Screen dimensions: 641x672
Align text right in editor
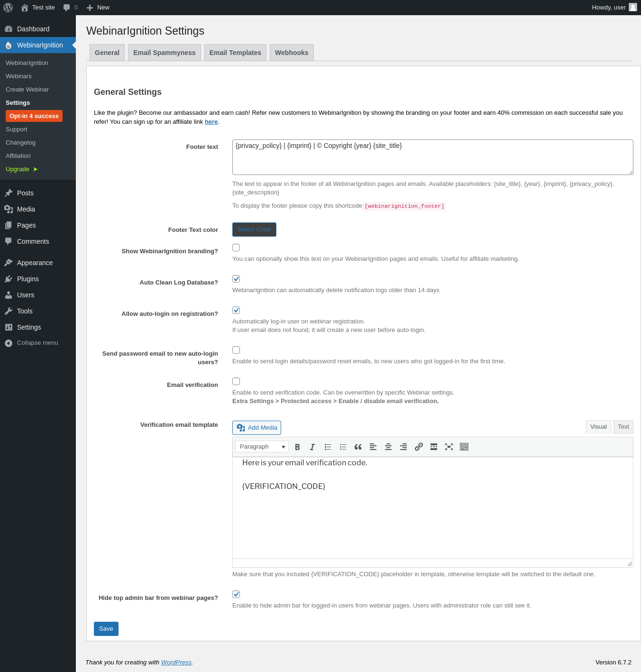(403, 447)
